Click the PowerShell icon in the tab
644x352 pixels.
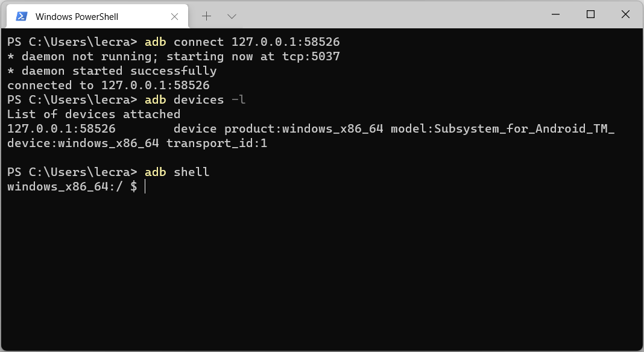tap(21, 16)
